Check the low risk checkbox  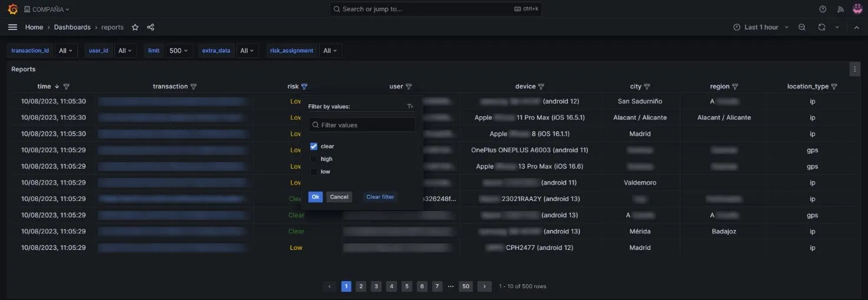click(x=314, y=172)
